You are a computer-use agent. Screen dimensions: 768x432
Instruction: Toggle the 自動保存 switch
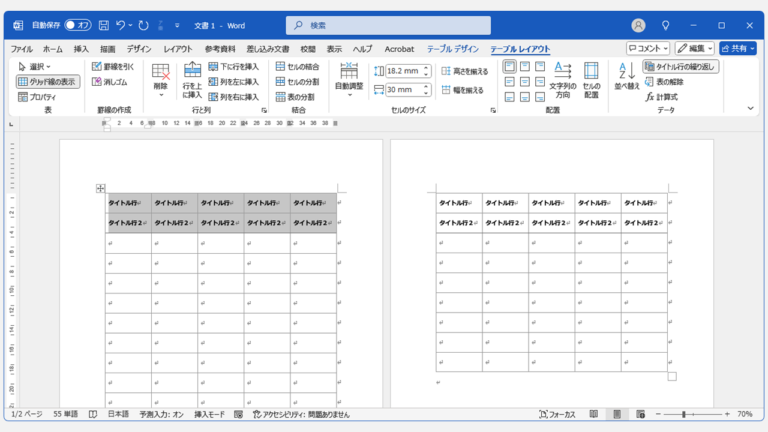coord(78,25)
